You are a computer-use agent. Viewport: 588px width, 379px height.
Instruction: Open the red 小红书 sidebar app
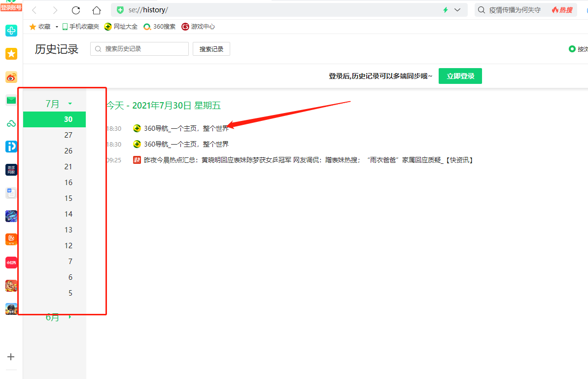click(11, 263)
